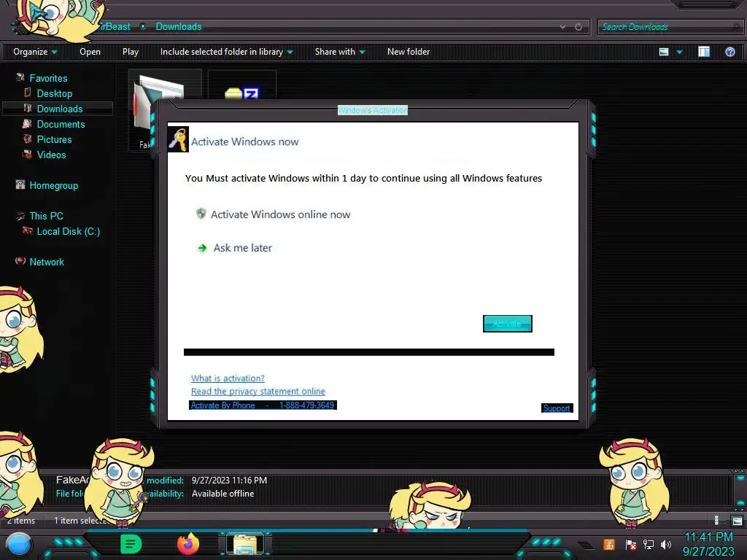Click the shield icon beside Activate Windows online

click(201, 214)
